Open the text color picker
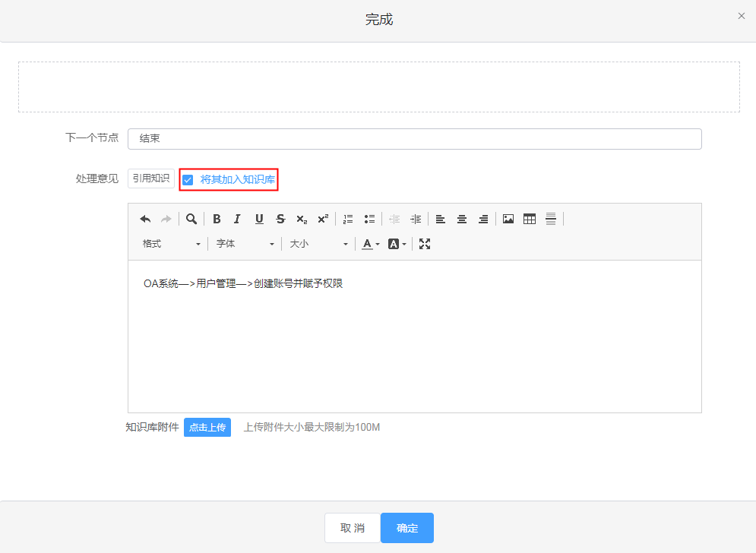Screen dimensions: 756x553 pyautogui.click(x=370, y=244)
